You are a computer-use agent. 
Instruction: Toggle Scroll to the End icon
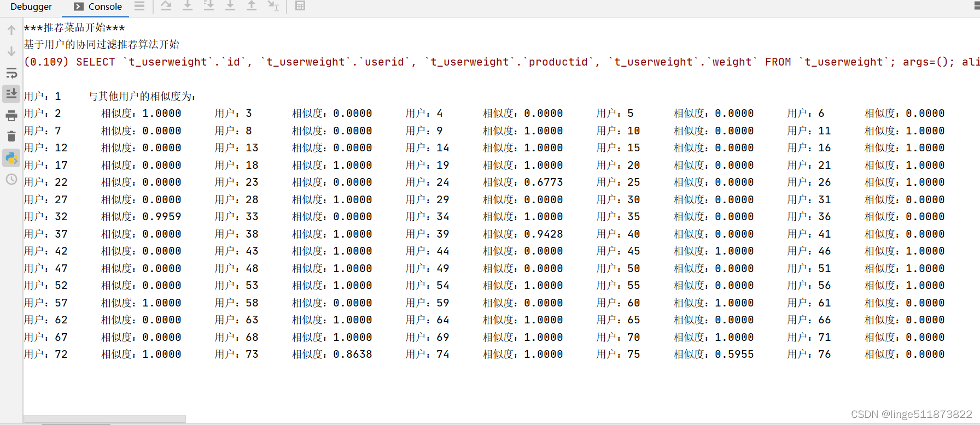tap(11, 94)
